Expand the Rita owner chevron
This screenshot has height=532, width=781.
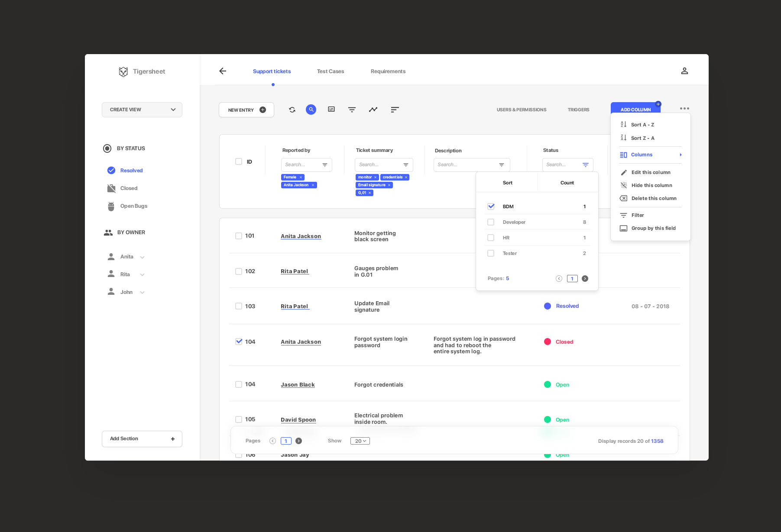click(x=142, y=275)
